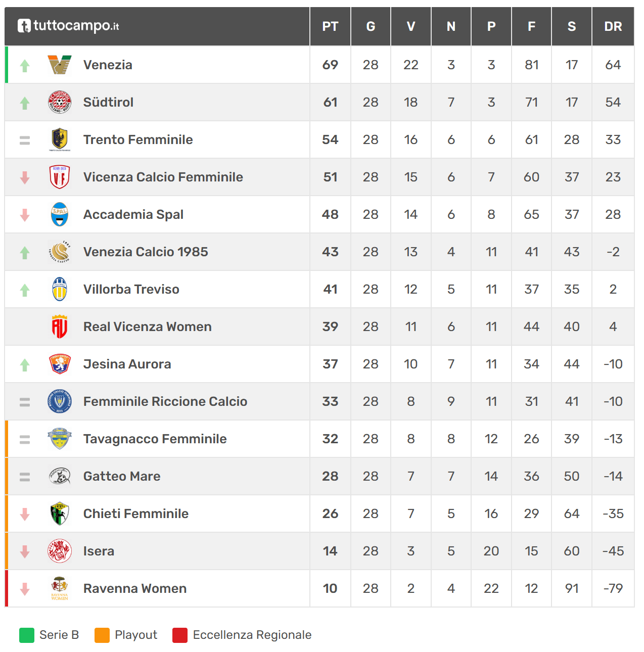Sort table by PT column header
The image size is (644, 652).
(x=330, y=26)
